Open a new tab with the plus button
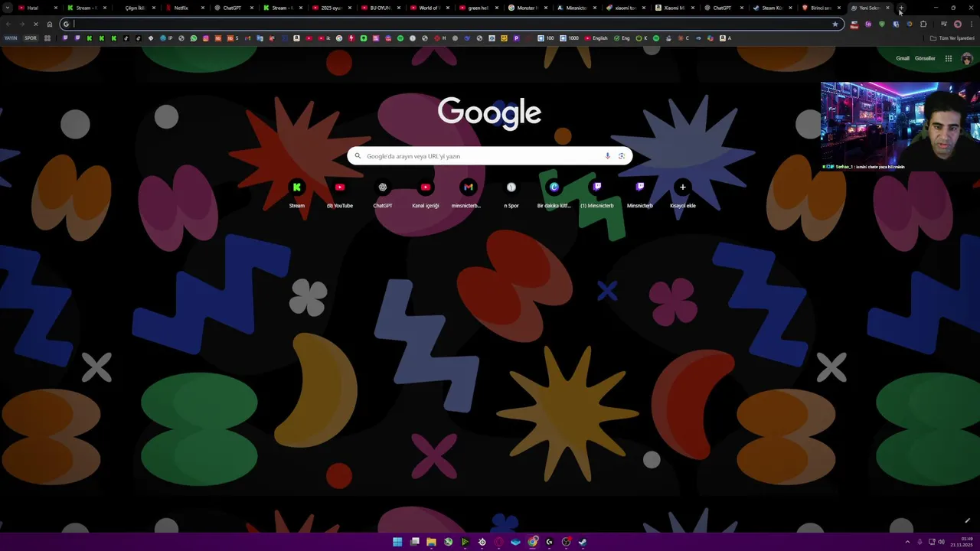This screenshot has height=551, width=980. click(901, 8)
